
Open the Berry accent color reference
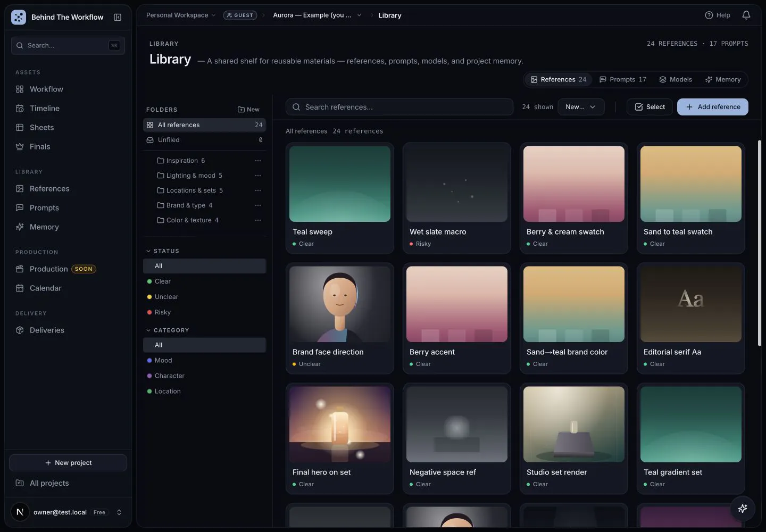pyautogui.click(x=457, y=318)
